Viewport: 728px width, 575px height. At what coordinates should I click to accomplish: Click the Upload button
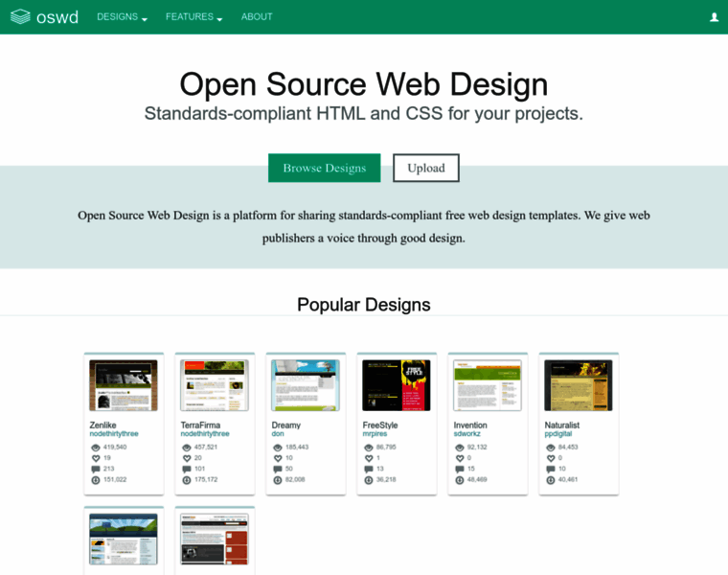pyautogui.click(x=426, y=168)
